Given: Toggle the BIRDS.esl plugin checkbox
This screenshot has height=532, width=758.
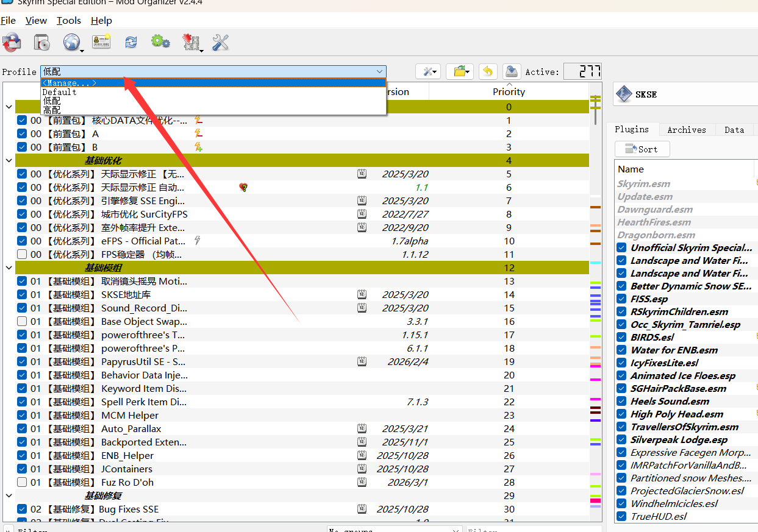Looking at the screenshot, I should [621, 337].
